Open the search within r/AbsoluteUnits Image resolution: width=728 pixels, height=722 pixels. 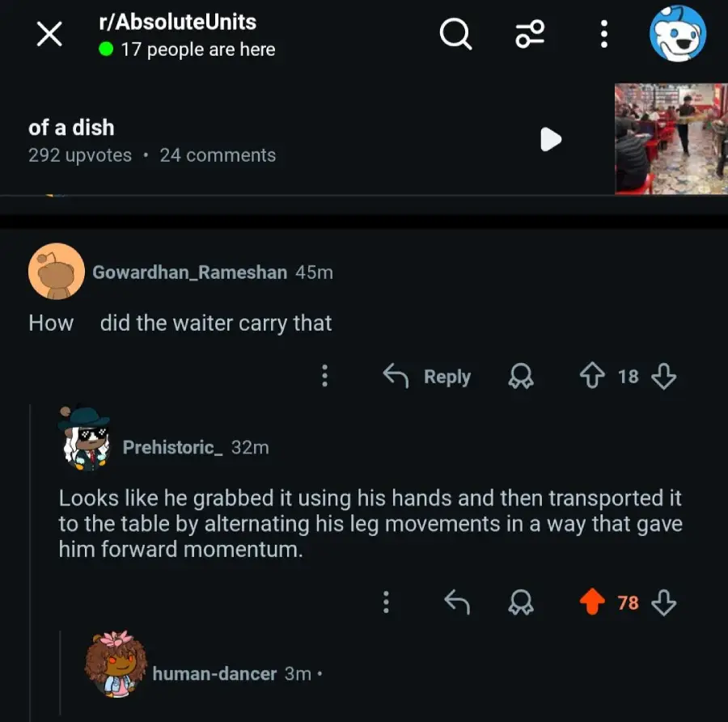coord(455,34)
